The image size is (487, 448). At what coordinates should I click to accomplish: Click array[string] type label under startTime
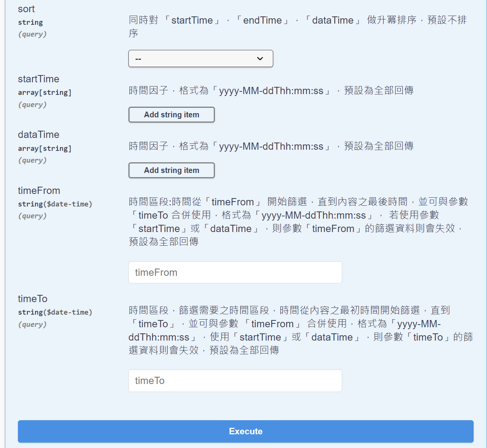(45, 92)
